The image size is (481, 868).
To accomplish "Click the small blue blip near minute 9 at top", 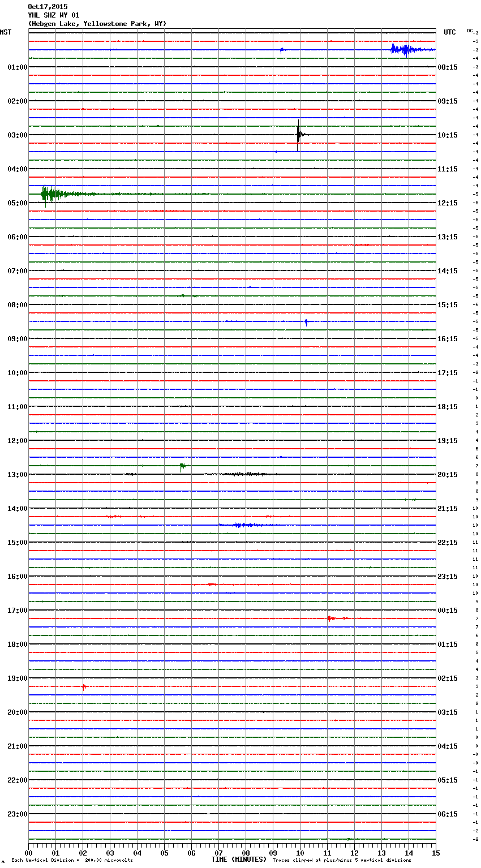I will [x=282, y=50].
